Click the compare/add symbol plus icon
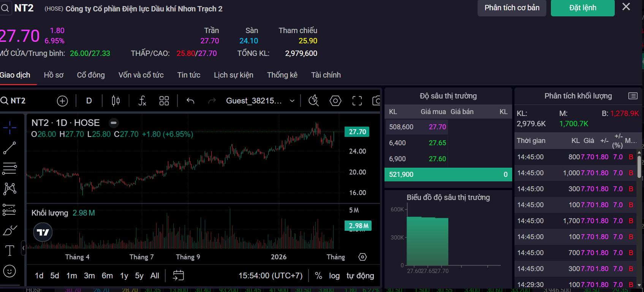Image resolution: width=644 pixels, height=292 pixels. [62, 101]
